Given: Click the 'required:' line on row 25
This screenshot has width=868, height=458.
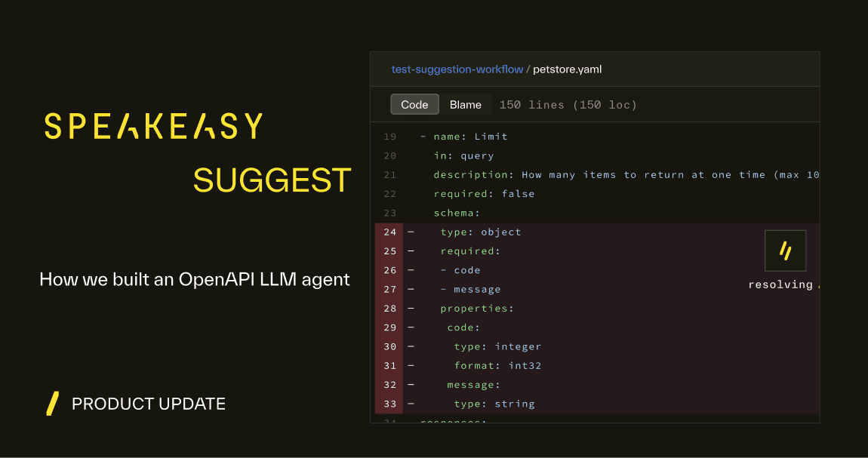Looking at the screenshot, I should 470,251.
